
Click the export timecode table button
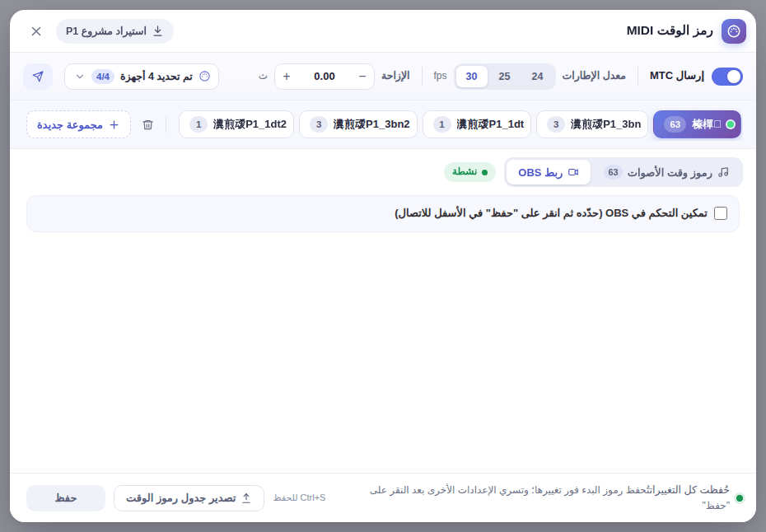(x=189, y=498)
